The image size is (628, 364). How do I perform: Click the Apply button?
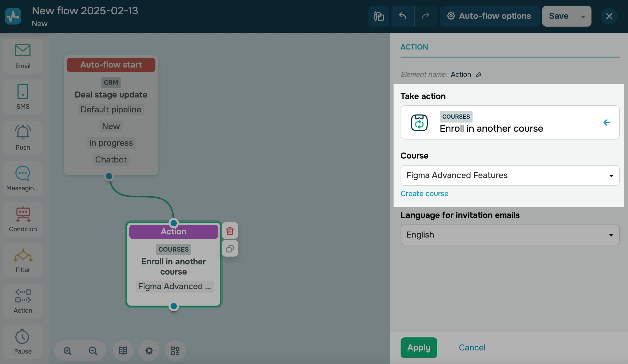coord(419,348)
